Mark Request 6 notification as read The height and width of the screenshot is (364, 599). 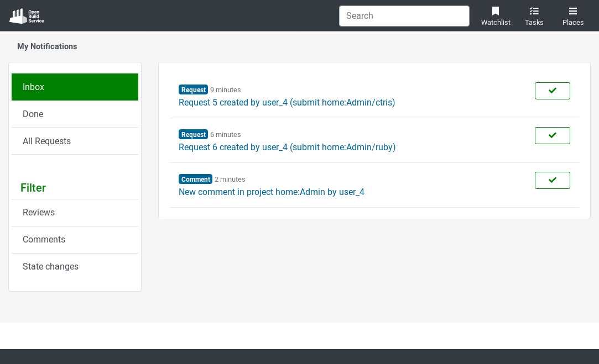pos(552,135)
